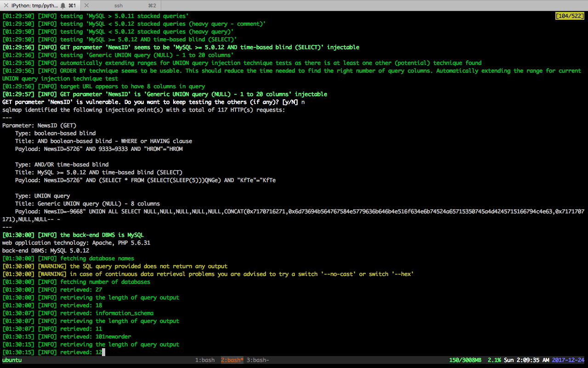Click the [104/522] scroll position indicator

tap(570, 16)
